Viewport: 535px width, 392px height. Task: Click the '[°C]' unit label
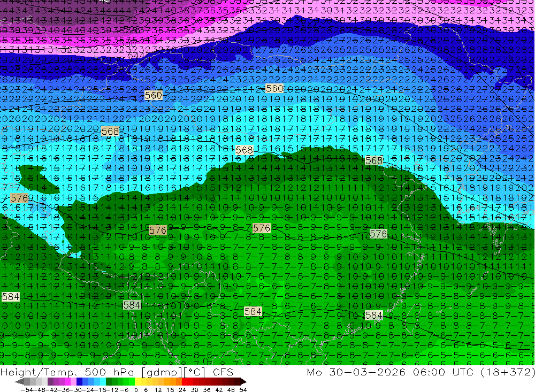[195, 372]
